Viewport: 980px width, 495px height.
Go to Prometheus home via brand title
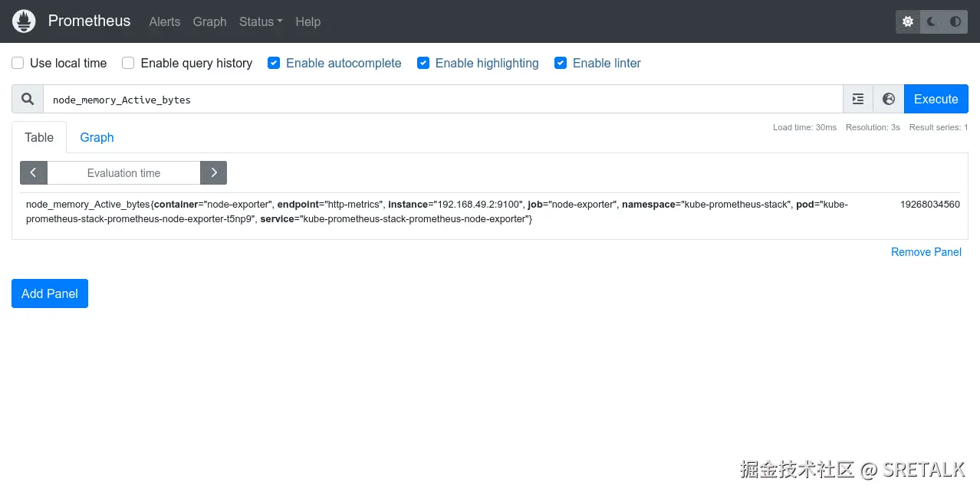tap(89, 21)
